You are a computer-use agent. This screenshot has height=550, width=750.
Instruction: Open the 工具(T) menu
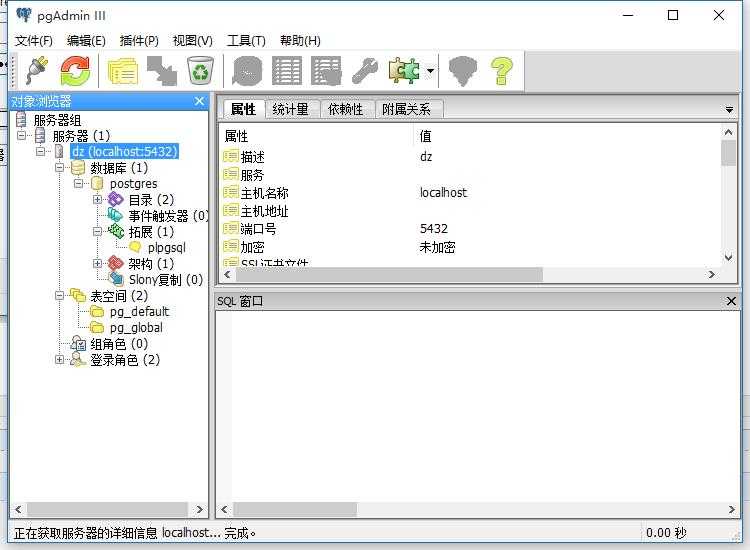click(246, 41)
